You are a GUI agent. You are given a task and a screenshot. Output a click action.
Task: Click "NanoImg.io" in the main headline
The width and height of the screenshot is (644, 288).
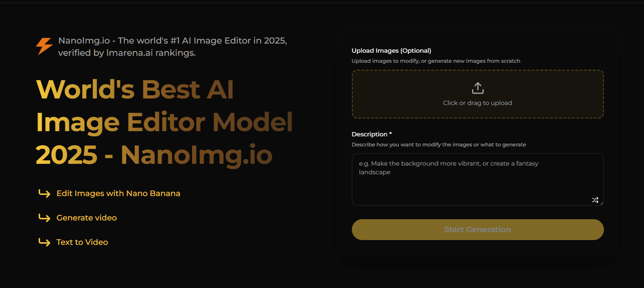click(x=197, y=155)
